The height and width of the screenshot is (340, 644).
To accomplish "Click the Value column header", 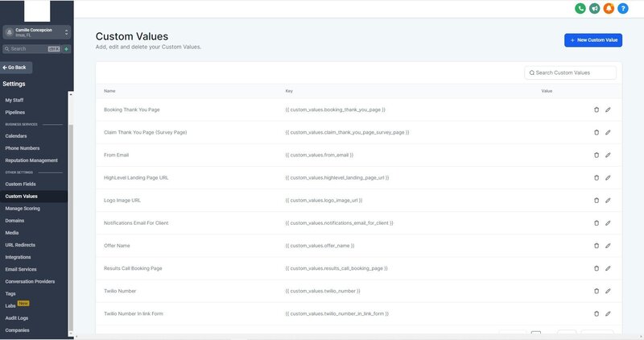I will coord(547,91).
